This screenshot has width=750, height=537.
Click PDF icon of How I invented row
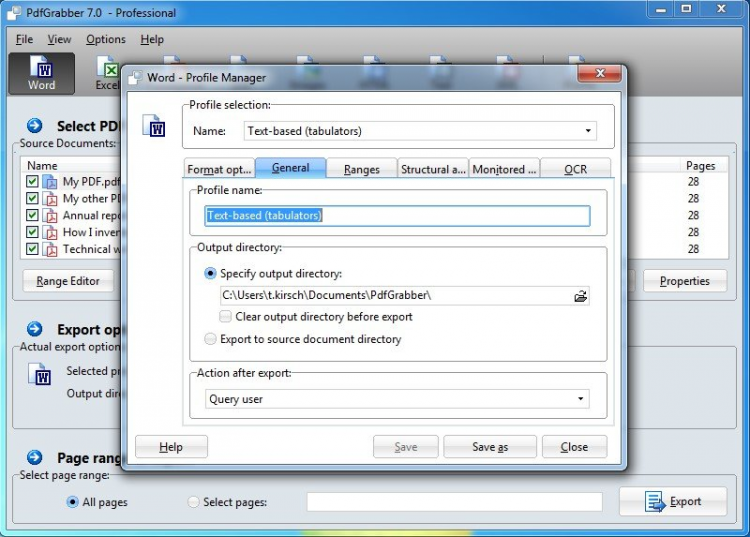(x=50, y=232)
